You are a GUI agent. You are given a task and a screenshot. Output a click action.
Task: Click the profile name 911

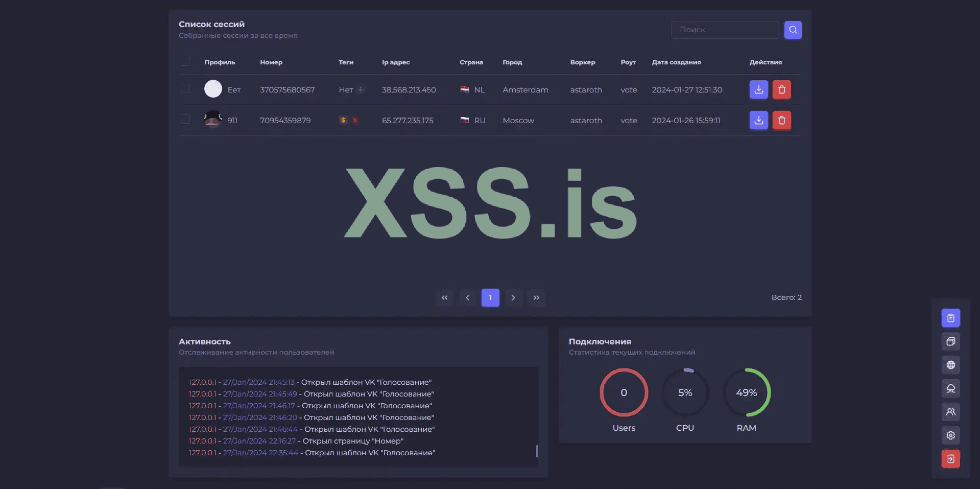[232, 121]
